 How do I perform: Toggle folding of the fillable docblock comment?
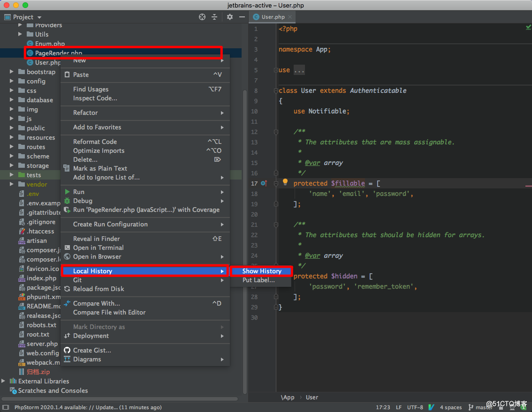(x=276, y=132)
